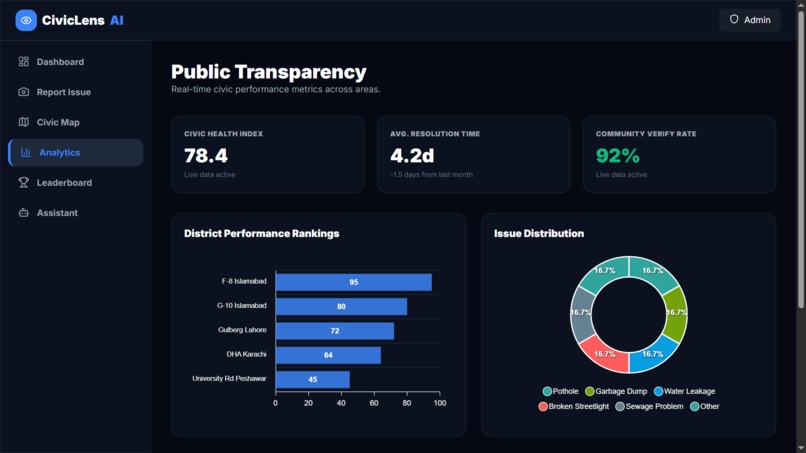
Task: Click the 92% community verify rate
Action: 617,155
